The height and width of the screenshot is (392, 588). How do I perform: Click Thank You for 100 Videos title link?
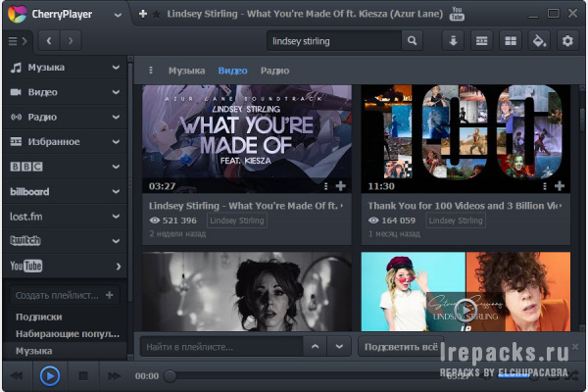465,206
